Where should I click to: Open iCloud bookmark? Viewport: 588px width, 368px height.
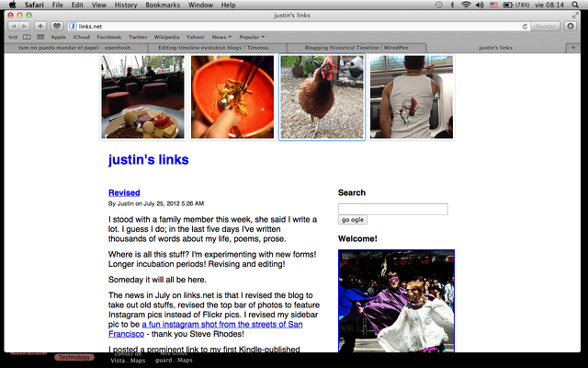(82, 37)
